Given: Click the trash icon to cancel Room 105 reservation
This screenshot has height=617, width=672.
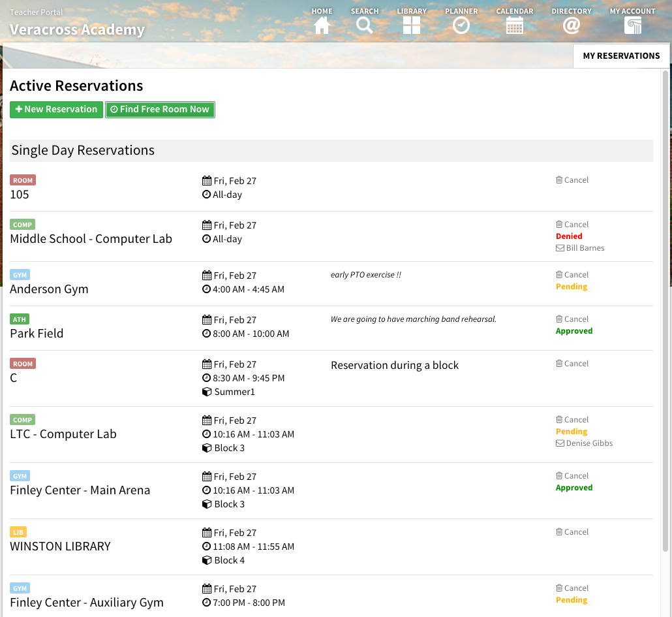Looking at the screenshot, I should (x=558, y=180).
